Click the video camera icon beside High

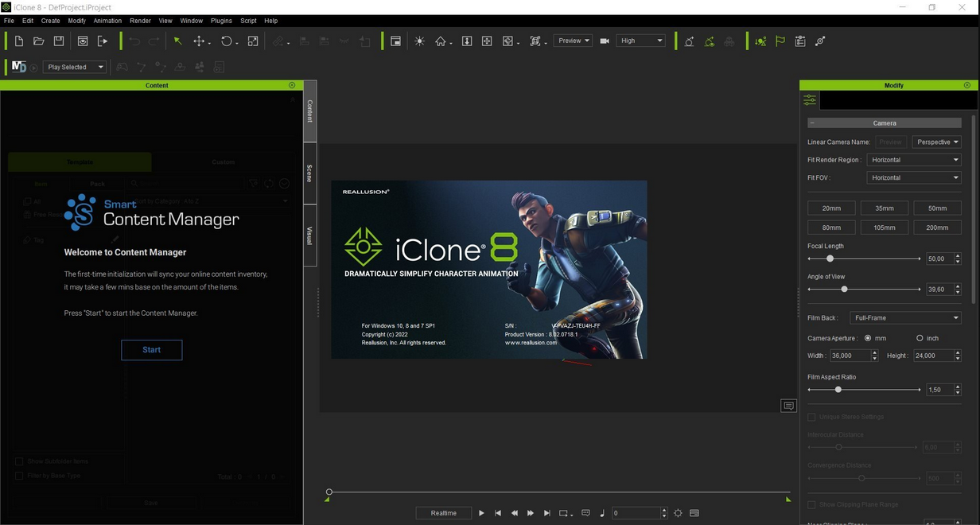tap(605, 41)
